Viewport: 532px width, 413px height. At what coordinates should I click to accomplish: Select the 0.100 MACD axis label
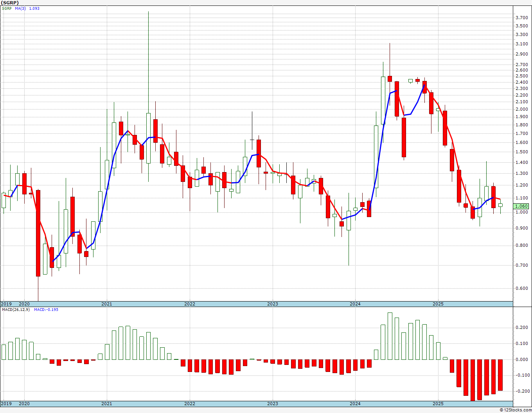pos(522,344)
